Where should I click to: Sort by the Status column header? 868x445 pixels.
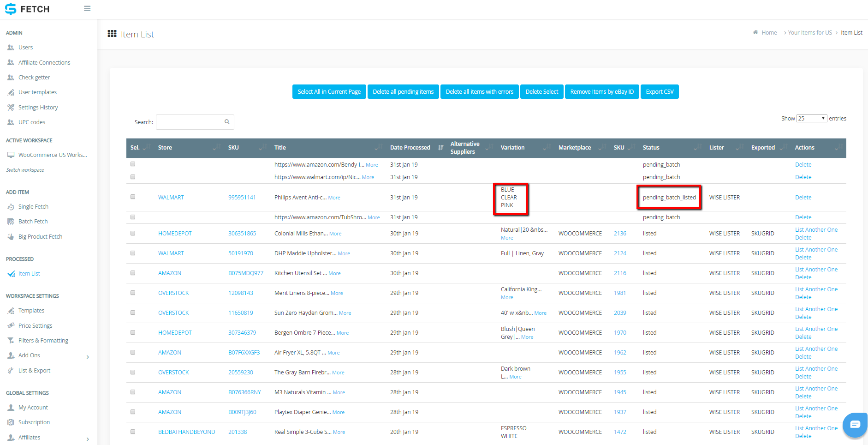pyautogui.click(x=672, y=148)
